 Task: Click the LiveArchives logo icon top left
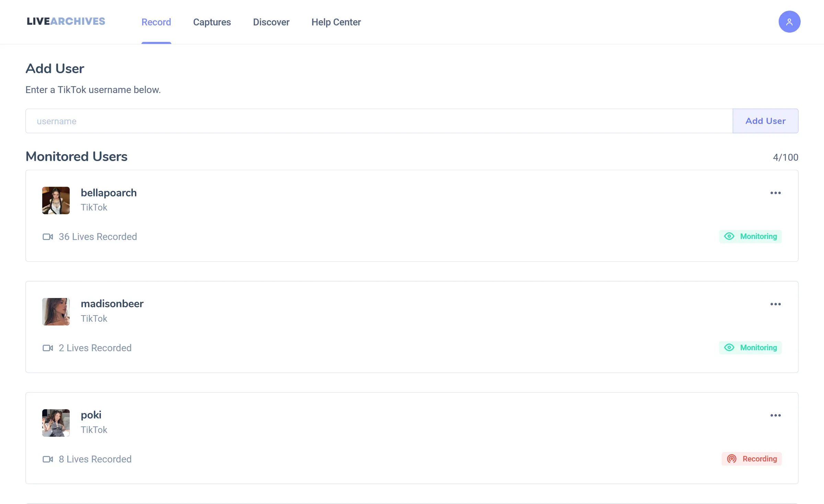[65, 22]
